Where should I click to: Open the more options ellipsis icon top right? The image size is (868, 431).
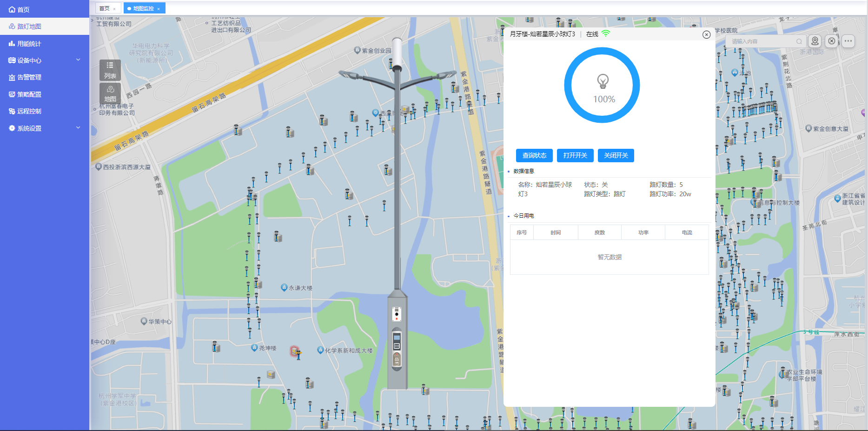coord(848,41)
